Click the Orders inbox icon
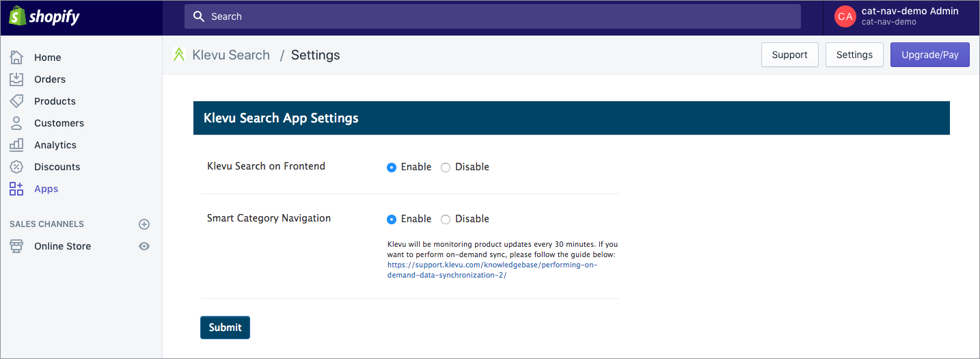 click(16, 79)
